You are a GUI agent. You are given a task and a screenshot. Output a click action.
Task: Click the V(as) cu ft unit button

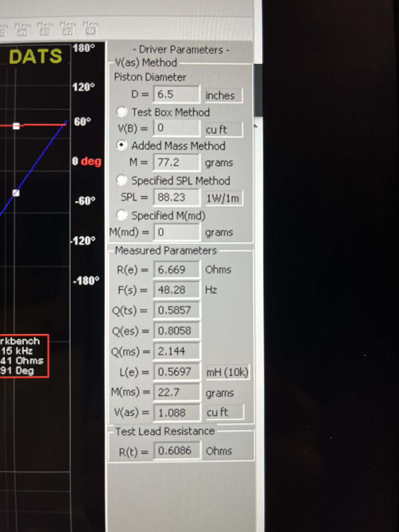[224, 412]
